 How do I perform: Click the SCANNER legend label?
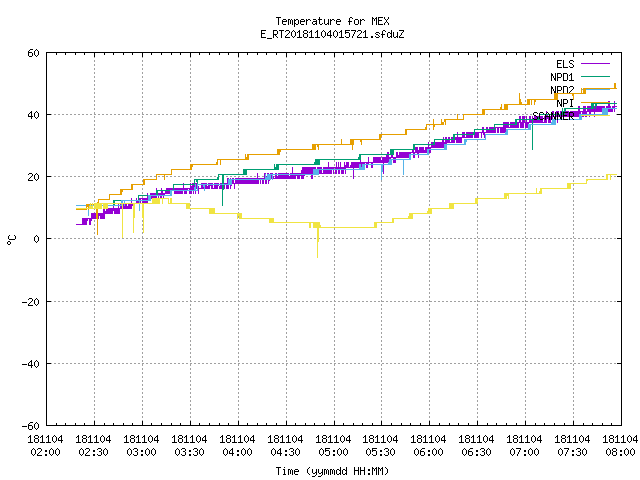pyautogui.click(x=553, y=116)
